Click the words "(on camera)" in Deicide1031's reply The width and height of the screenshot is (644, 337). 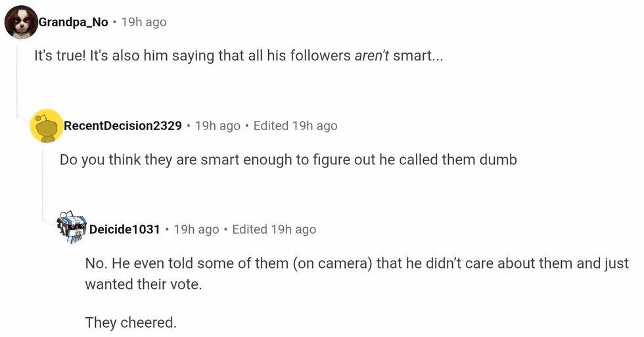coord(333,263)
